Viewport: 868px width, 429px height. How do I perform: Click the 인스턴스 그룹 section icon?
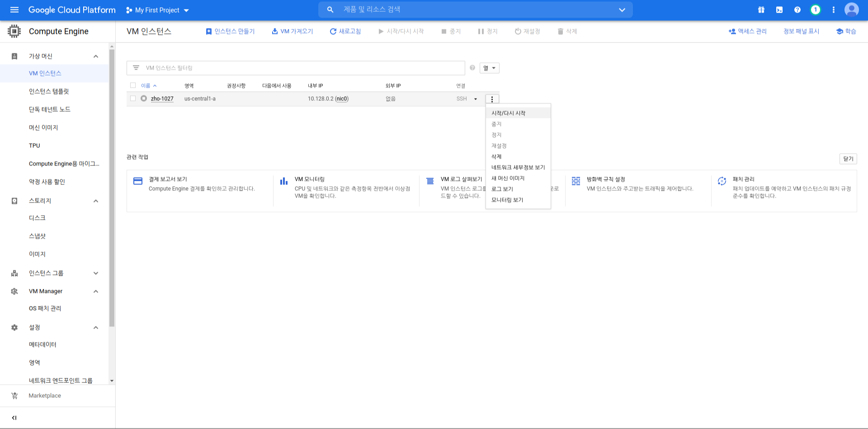pyautogui.click(x=14, y=273)
